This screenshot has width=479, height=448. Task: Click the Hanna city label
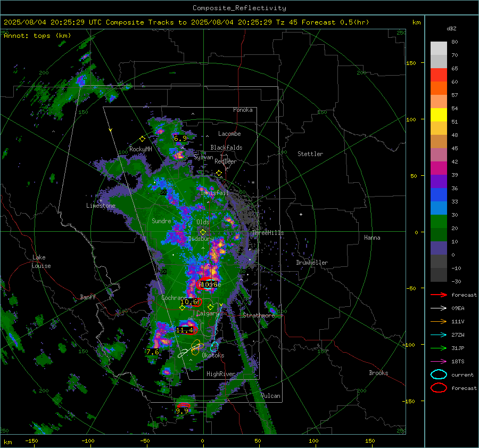pos(372,237)
